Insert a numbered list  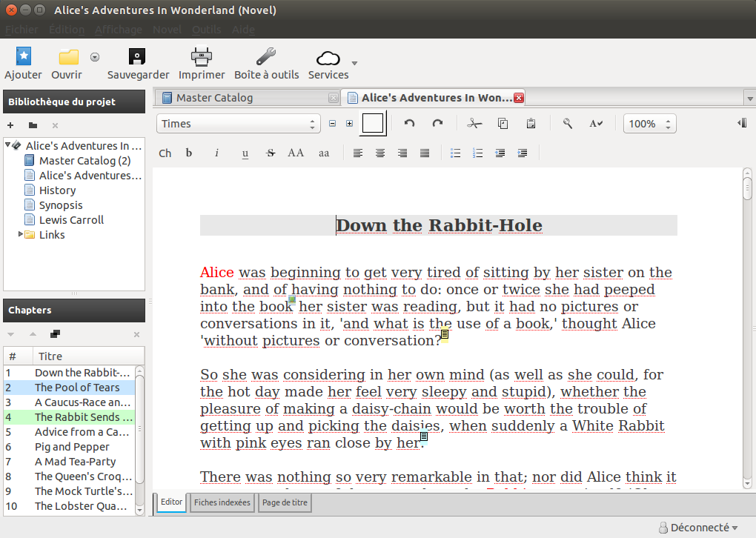pos(477,153)
